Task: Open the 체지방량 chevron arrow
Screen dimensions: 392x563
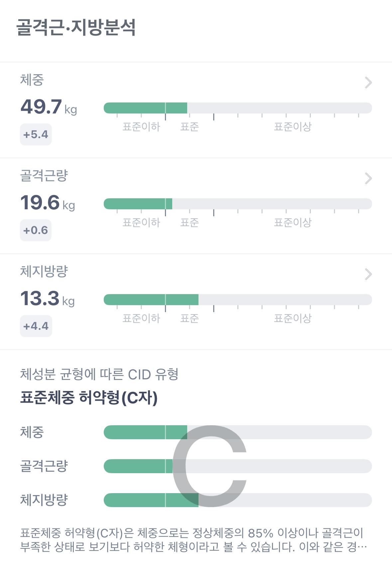Action: click(368, 274)
